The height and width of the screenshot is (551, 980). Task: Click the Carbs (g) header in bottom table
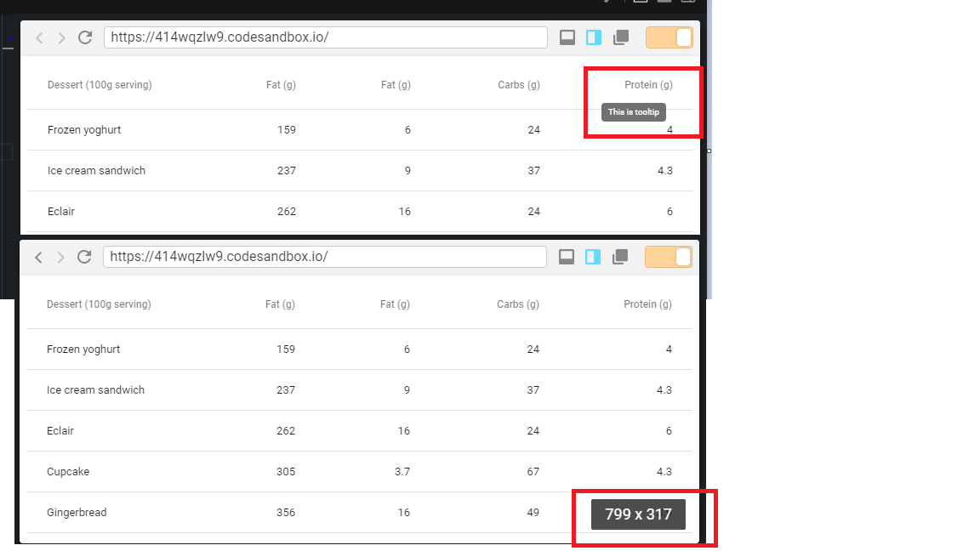518,304
